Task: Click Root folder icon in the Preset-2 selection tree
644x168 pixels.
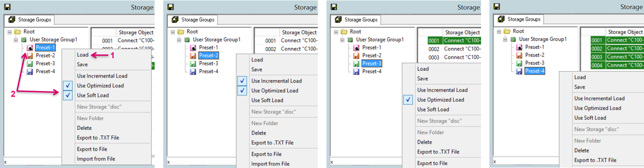Action: pos(180,32)
